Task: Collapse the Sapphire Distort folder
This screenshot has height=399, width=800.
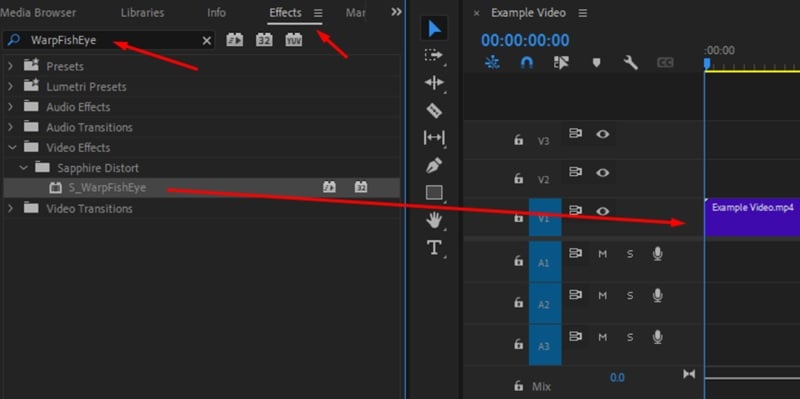Action: (x=23, y=168)
